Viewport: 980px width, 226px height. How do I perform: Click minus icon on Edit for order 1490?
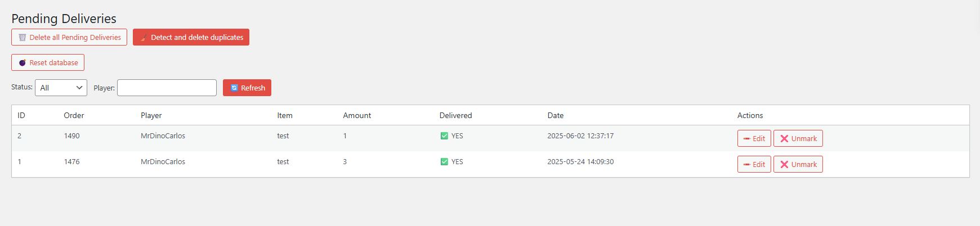747,139
